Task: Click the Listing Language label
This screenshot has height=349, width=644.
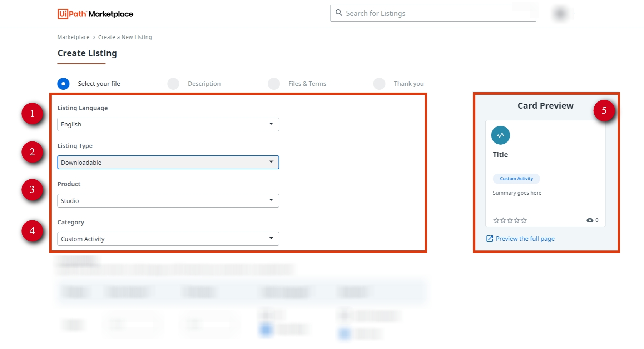Action: [83, 108]
